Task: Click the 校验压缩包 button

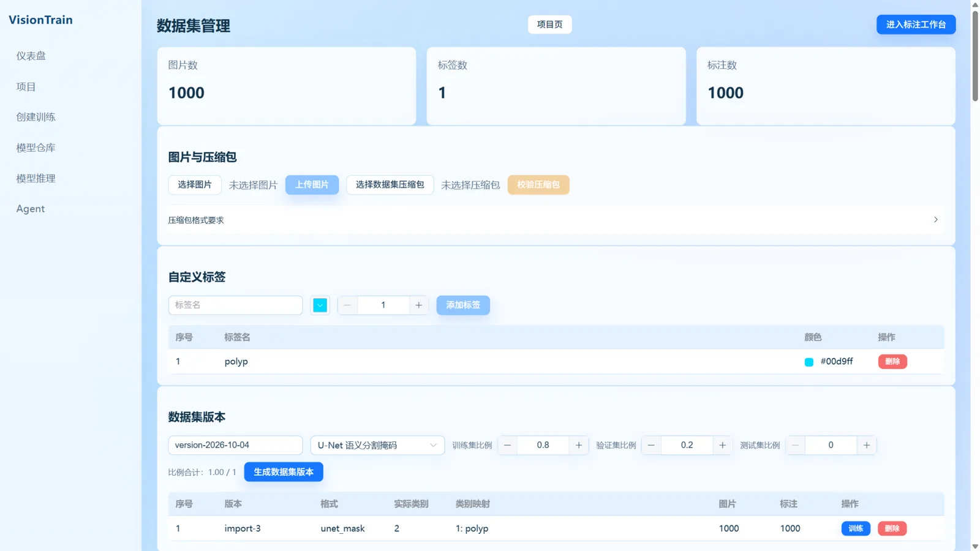Action: coord(538,185)
